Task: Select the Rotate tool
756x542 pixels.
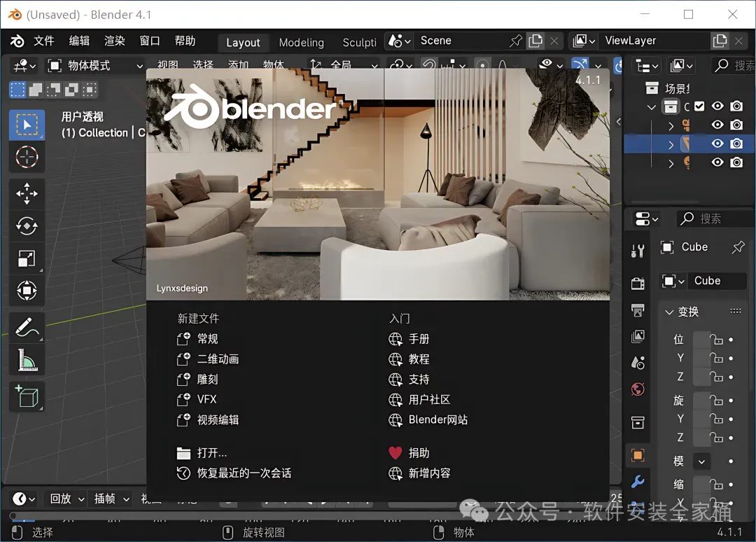Action: tap(27, 225)
